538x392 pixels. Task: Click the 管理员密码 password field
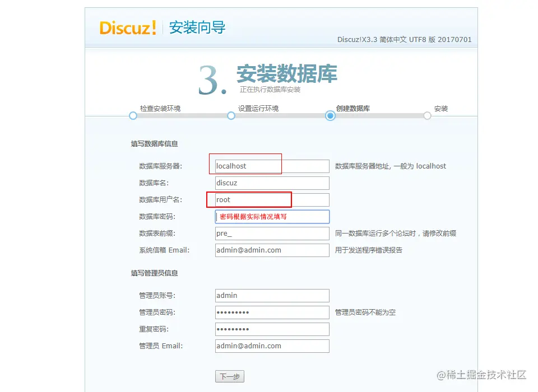point(272,312)
